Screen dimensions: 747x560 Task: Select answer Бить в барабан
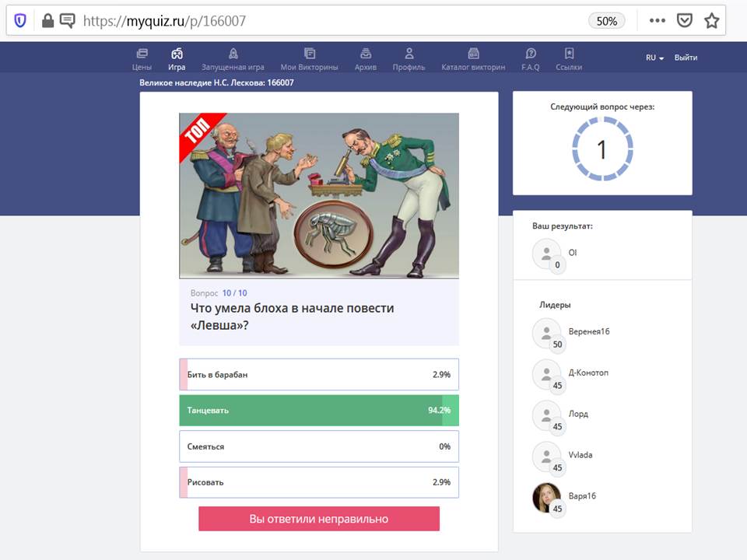(x=318, y=374)
